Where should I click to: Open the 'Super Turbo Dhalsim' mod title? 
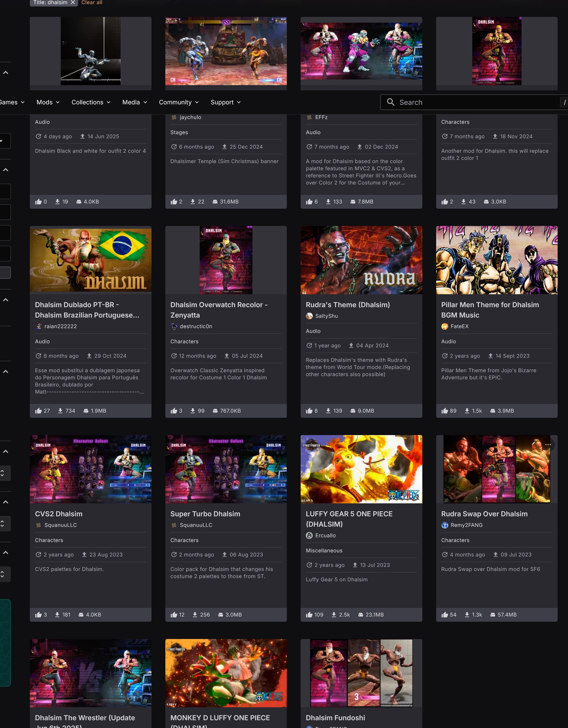click(205, 514)
